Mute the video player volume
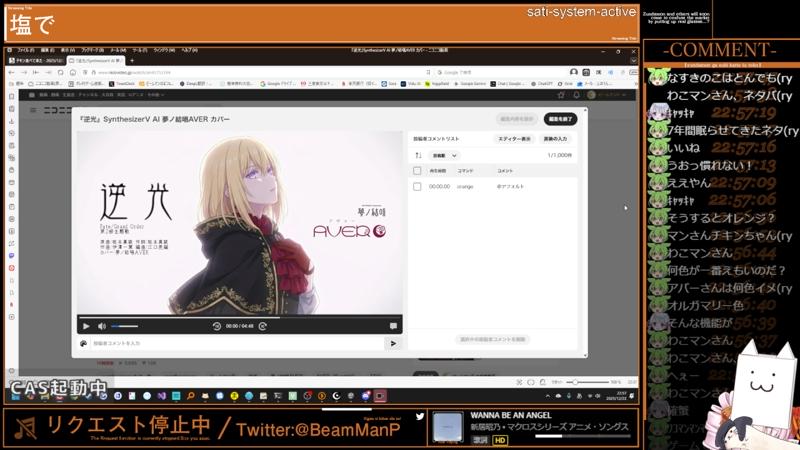This screenshot has height=450, width=800. [102, 326]
